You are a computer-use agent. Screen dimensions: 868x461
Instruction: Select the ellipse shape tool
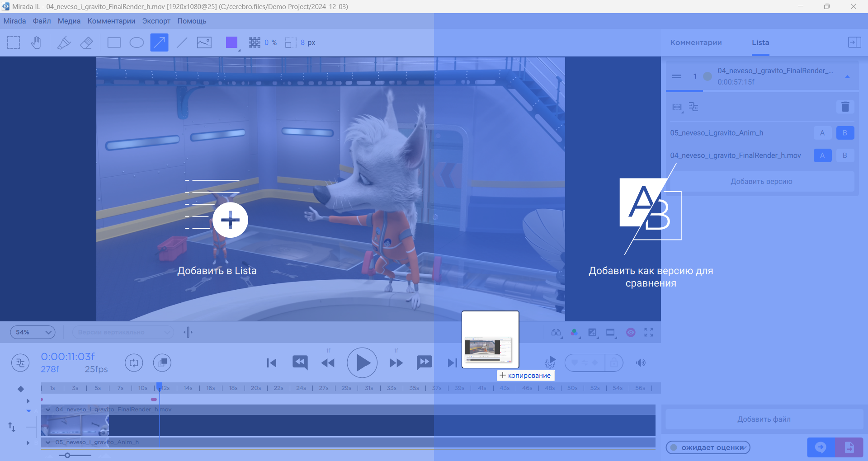coord(137,42)
